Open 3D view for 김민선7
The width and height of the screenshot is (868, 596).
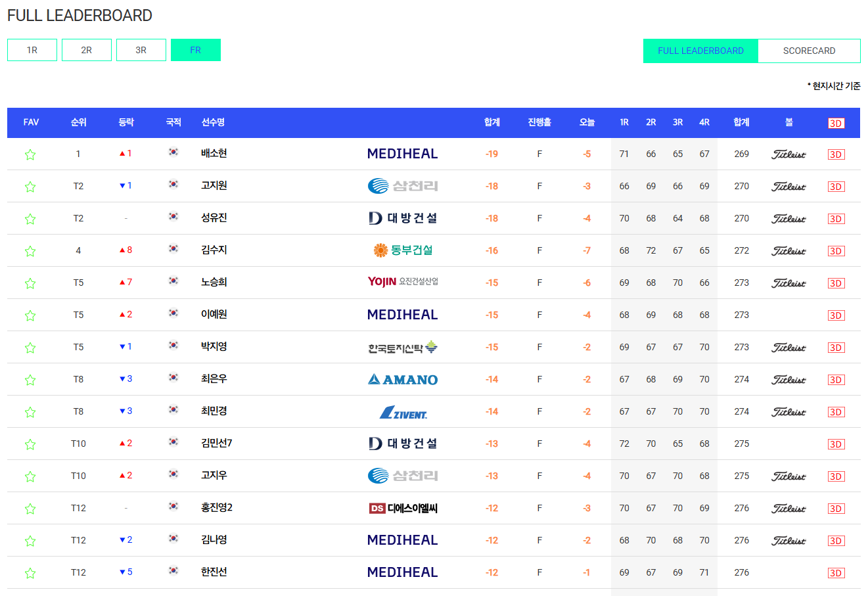836,444
